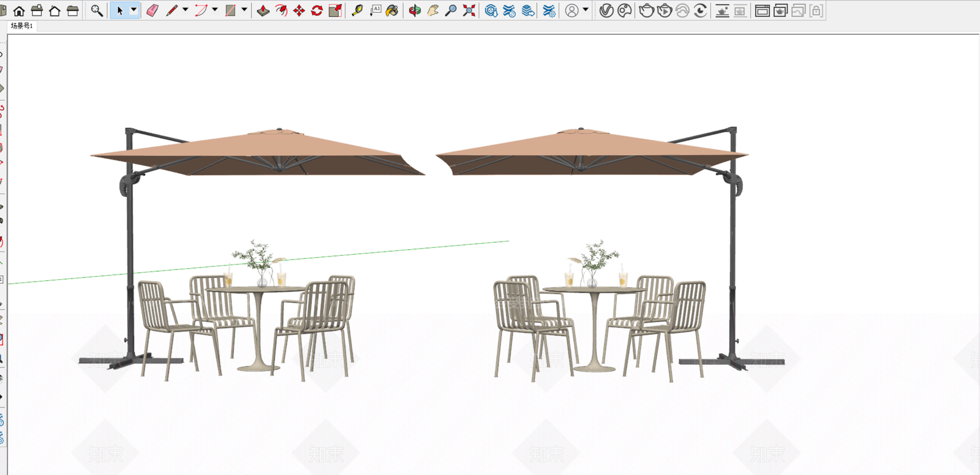Activate the Push/Pull tool
The height and width of the screenshot is (475, 980).
click(263, 10)
